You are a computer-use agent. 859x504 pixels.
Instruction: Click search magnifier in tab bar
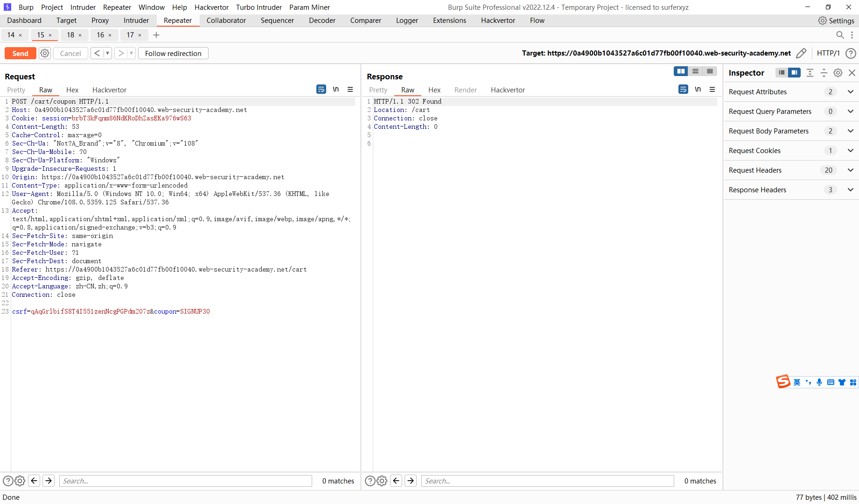(840, 35)
